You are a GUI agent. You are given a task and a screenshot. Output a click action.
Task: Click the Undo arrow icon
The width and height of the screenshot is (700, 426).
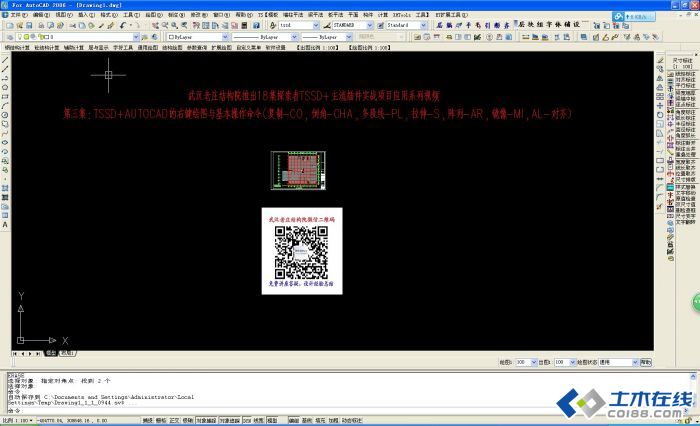[123, 25]
